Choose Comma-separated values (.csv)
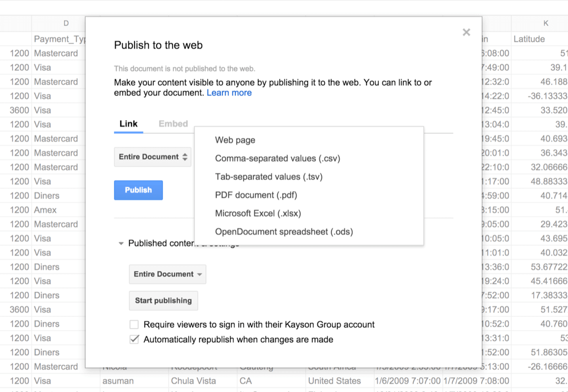Viewport: 568px width, 392px height. (x=277, y=159)
